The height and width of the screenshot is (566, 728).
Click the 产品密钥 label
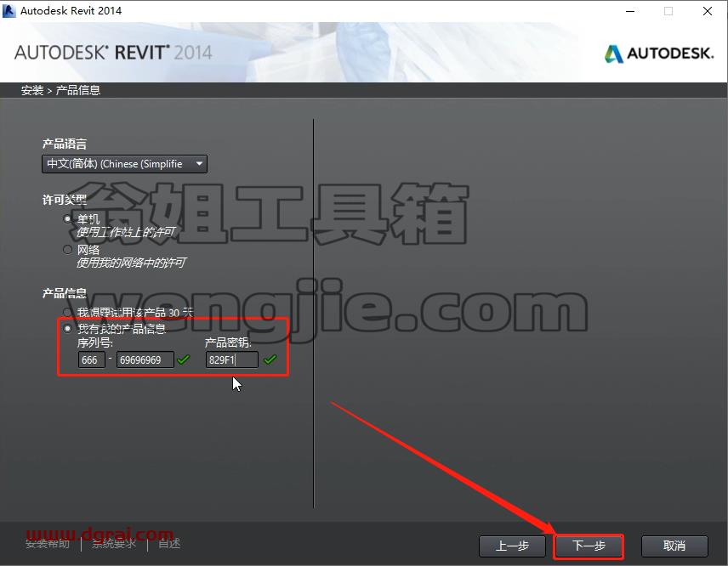point(228,342)
